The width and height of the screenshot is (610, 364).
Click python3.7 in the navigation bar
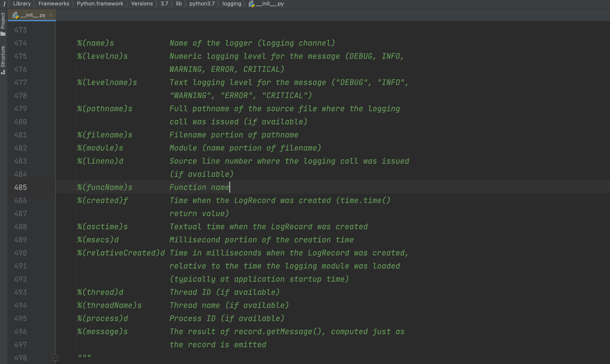pyautogui.click(x=202, y=4)
